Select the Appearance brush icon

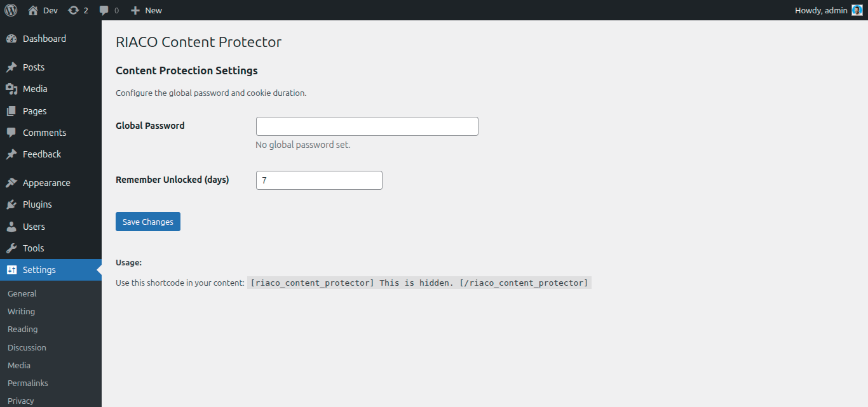(11, 182)
